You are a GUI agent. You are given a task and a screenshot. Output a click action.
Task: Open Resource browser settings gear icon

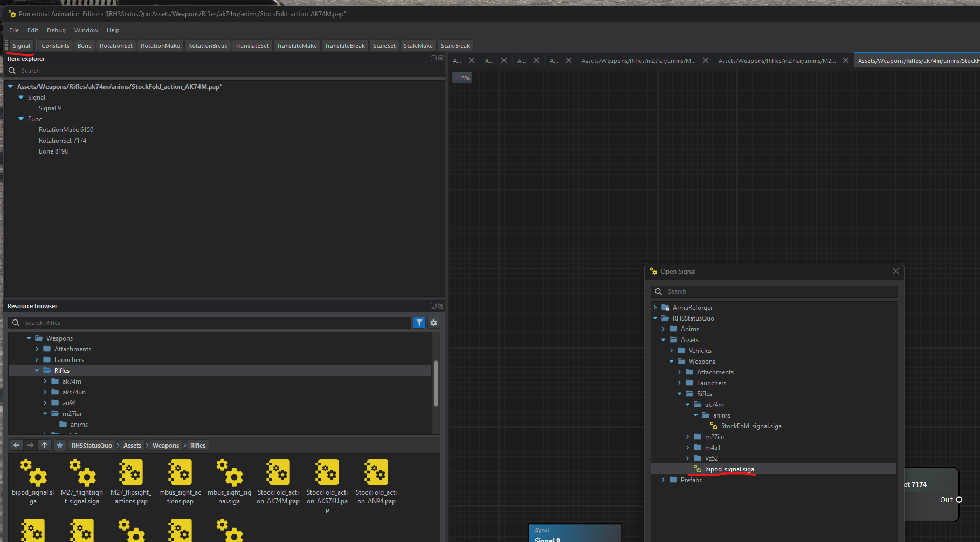(433, 323)
